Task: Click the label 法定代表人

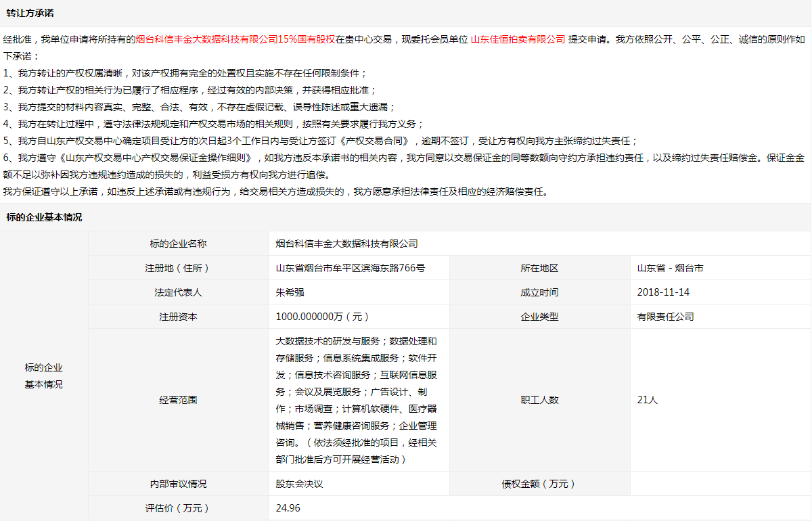Action: pos(179,292)
